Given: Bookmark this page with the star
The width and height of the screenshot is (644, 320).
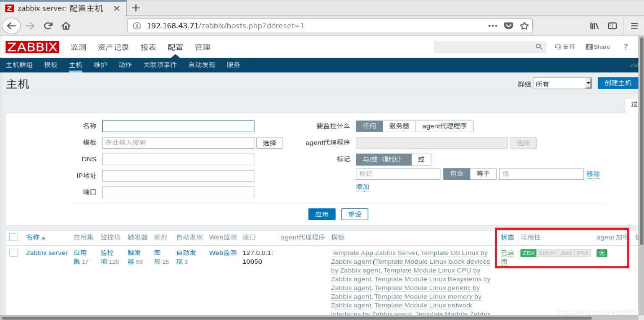Looking at the screenshot, I should click(x=524, y=26).
